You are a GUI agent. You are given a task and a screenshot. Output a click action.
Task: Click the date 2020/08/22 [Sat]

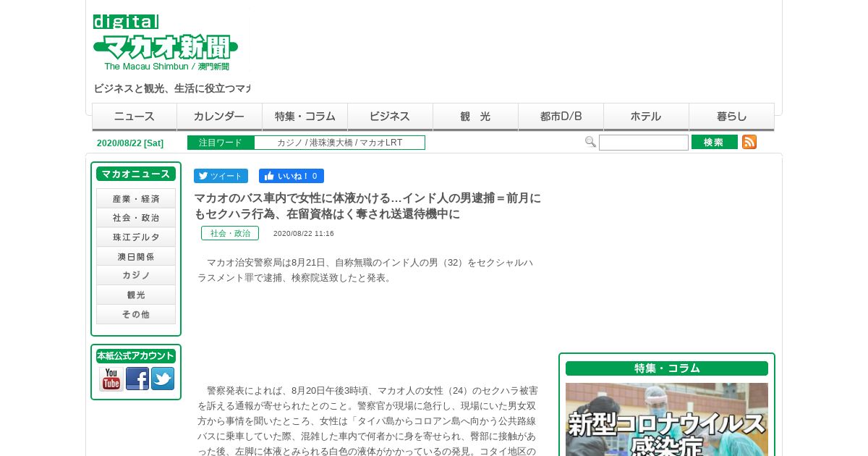click(x=130, y=143)
